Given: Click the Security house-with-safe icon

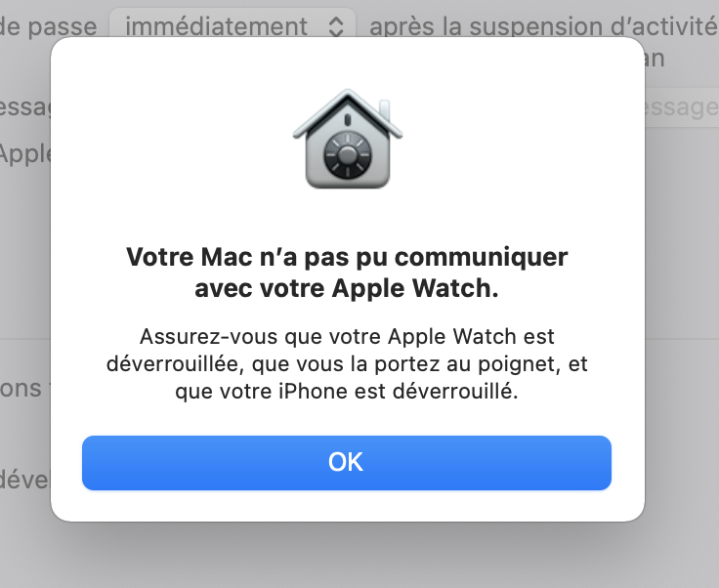Looking at the screenshot, I should pos(348,139).
